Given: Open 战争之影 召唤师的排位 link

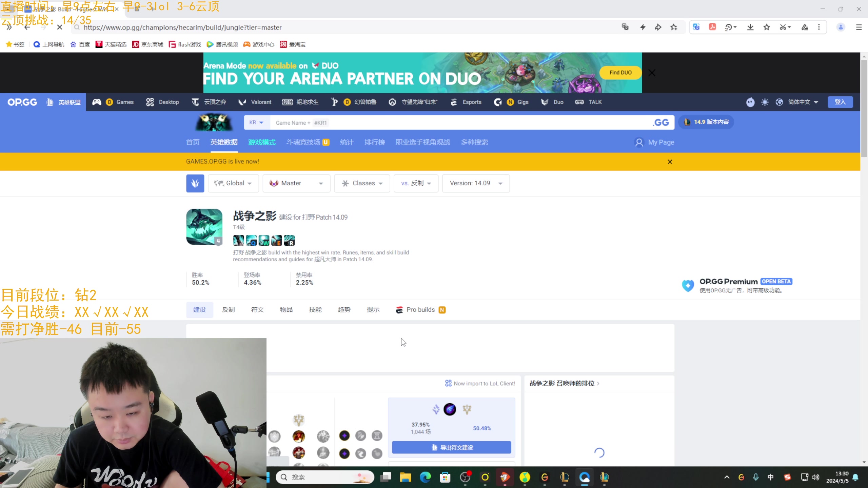Looking at the screenshot, I should tap(565, 383).
